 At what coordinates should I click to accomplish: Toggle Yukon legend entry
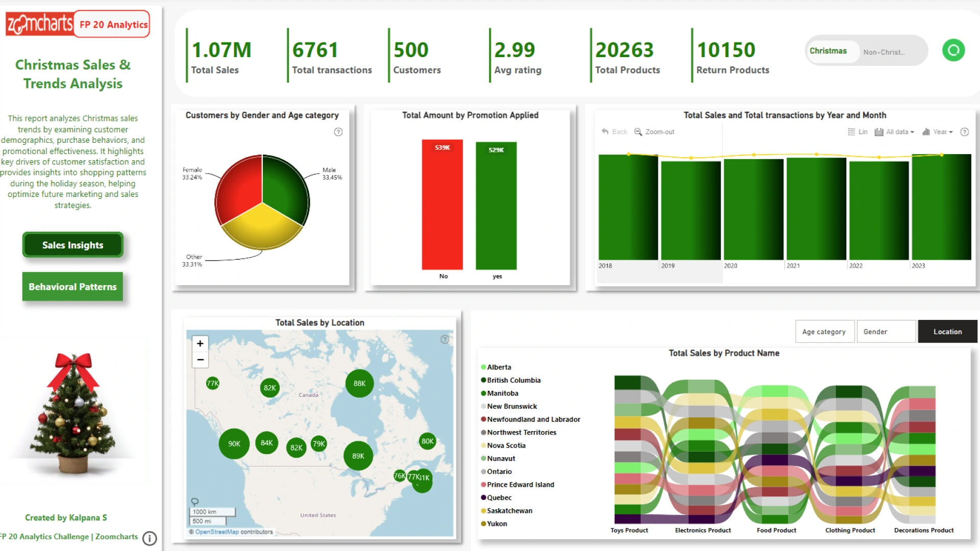(x=494, y=524)
